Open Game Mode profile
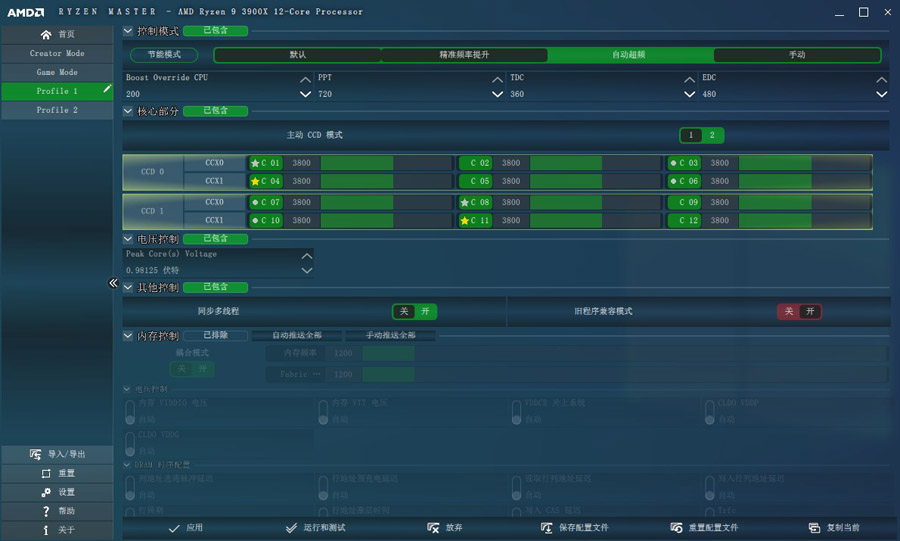Viewport: 900px width, 541px height. tap(57, 72)
